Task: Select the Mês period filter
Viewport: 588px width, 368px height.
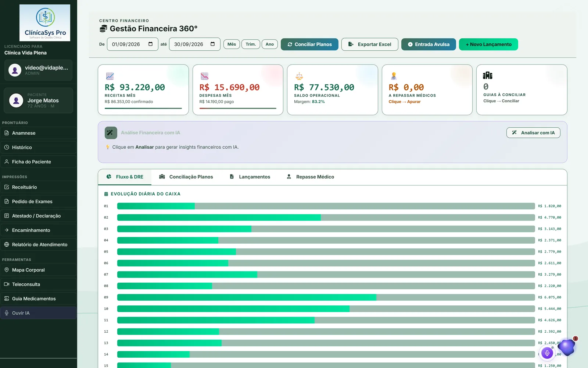Action: tap(232, 44)
